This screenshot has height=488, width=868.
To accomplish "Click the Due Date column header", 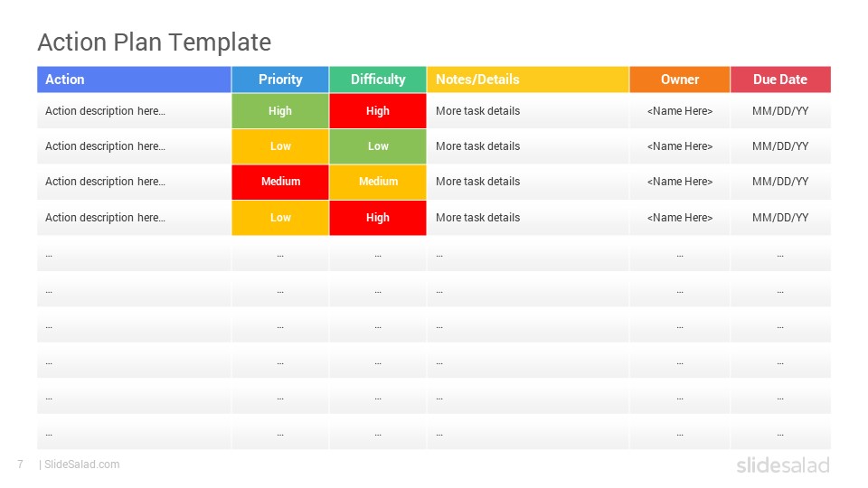I will pos(780,80).
